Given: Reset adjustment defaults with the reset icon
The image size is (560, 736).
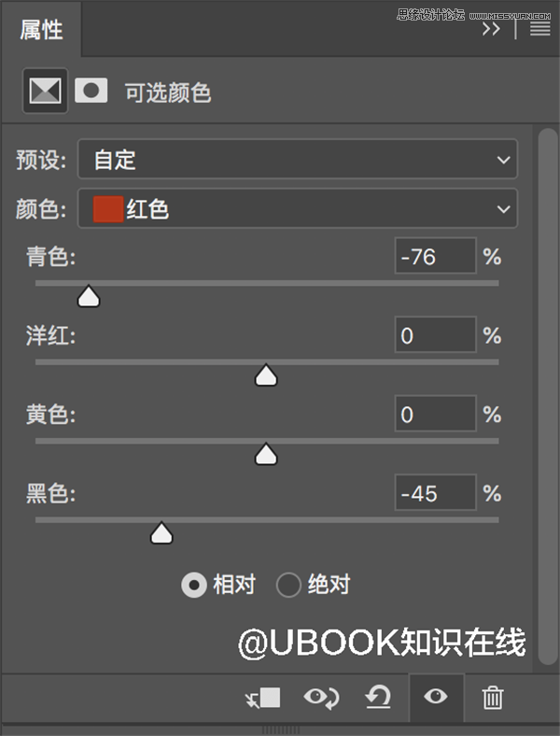Looking at the screenshot, I should coord(378,697).
